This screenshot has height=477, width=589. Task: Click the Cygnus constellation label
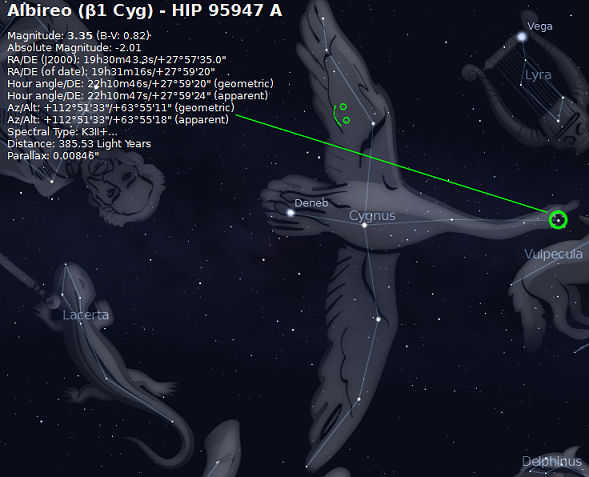[x=372, y=216]
